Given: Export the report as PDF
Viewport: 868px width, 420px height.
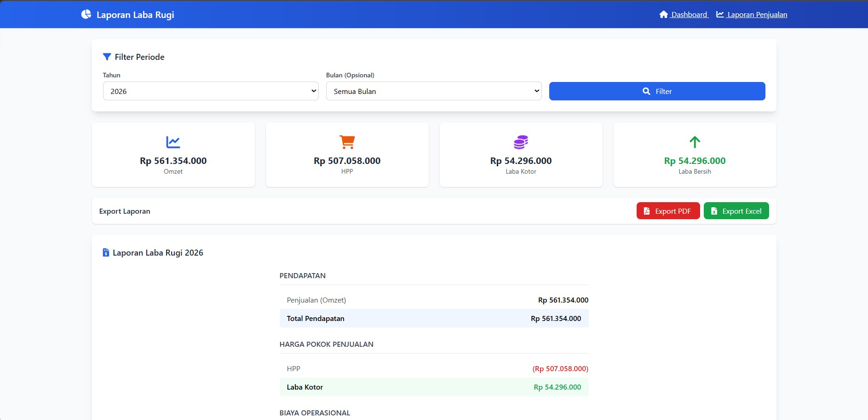Looking at the screenshot, I should [668, 211].
